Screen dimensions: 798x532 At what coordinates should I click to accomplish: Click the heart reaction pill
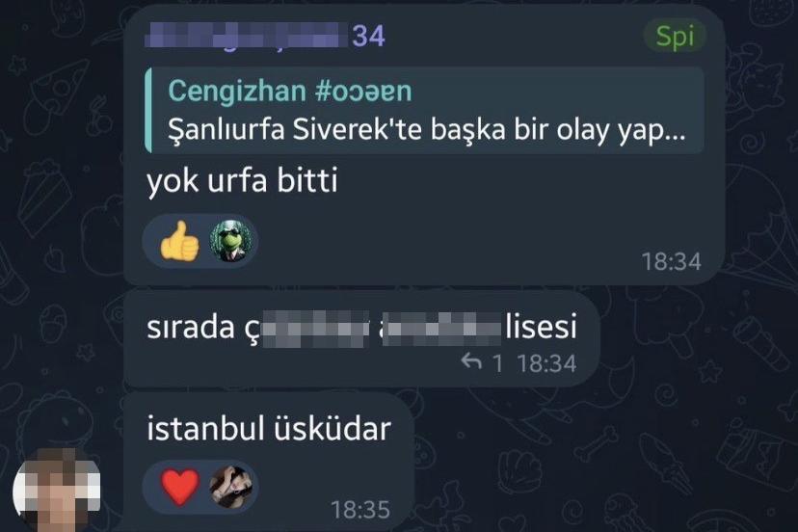coord(200,488)
